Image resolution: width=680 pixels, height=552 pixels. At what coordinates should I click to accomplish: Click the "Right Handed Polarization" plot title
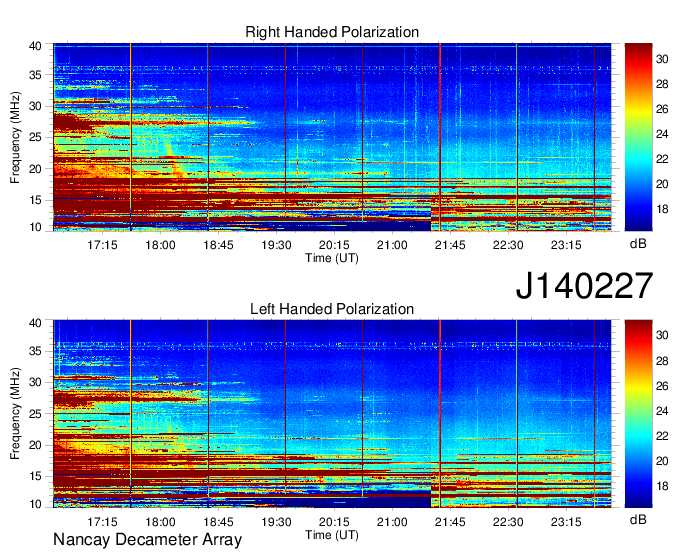tap(332, 32)
